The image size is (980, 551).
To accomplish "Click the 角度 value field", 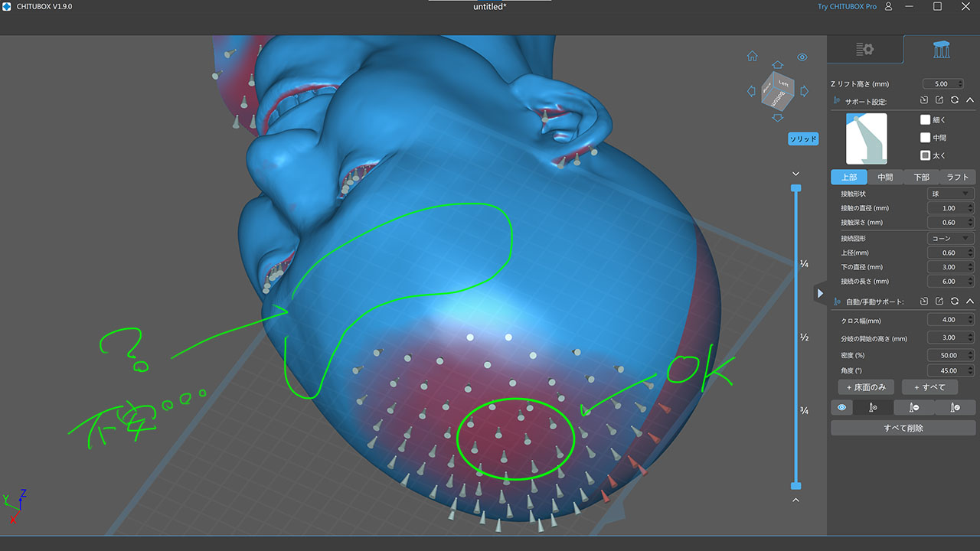I will (x=950, y=370).
